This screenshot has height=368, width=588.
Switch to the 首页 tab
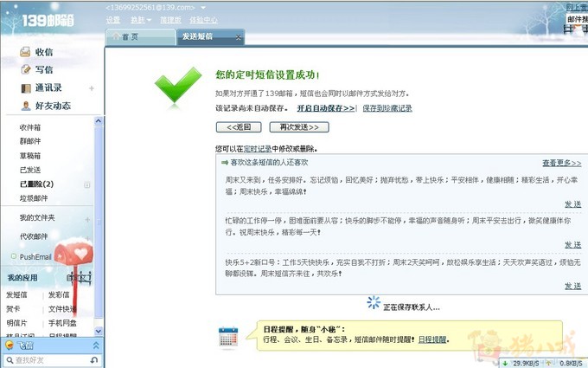[141, 36]
